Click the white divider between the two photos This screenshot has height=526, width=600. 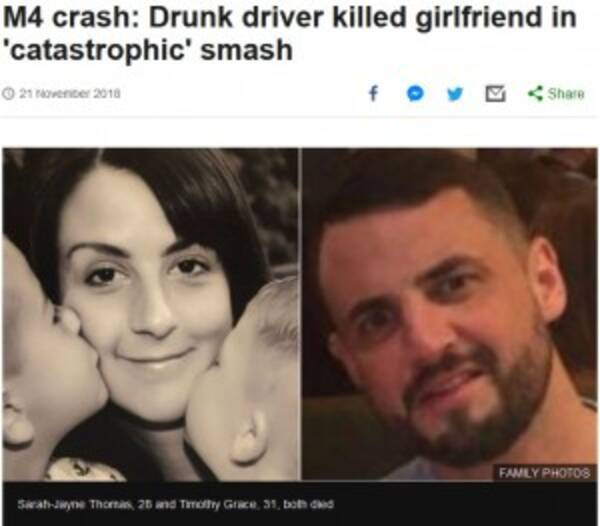(x=300, y=314)
